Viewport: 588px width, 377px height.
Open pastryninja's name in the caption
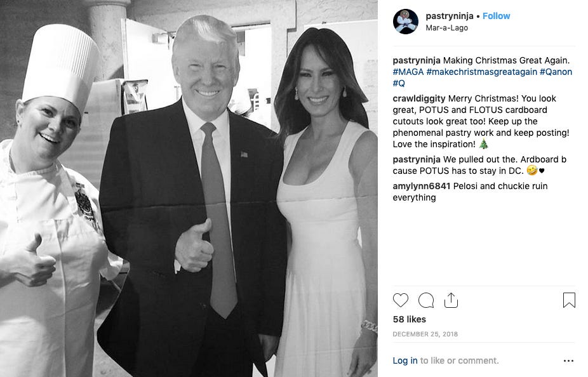tap(417, 60)
